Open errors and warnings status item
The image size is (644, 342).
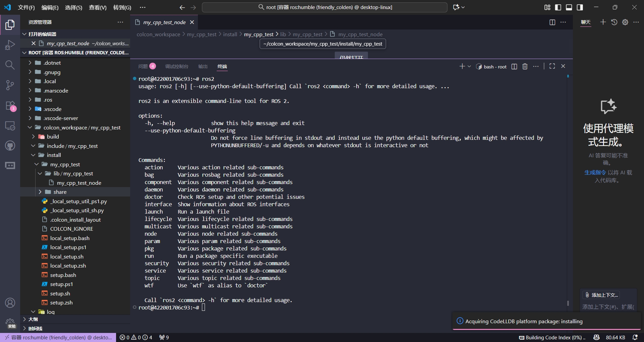point(136,338)
